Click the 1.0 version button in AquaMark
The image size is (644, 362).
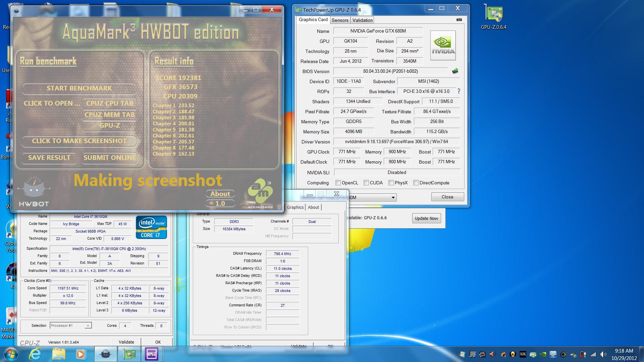tap(220, 203)
